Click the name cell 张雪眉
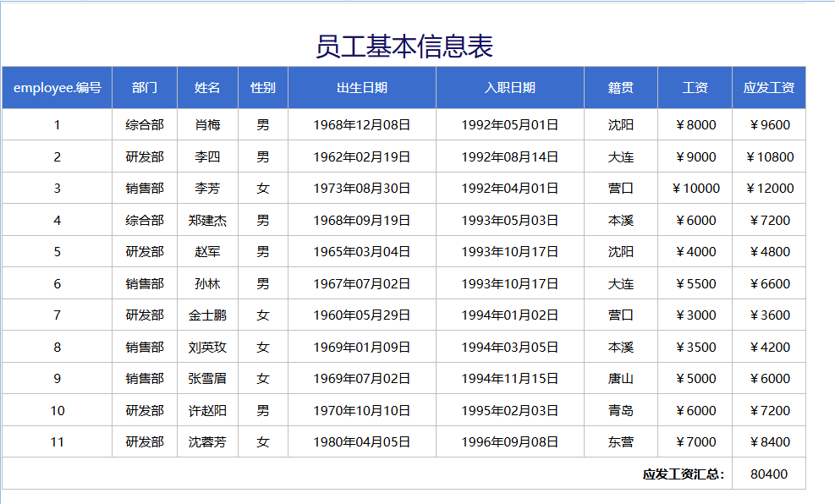Image resolution: width=835 pixels, height=504 pixels. [207, 378]
